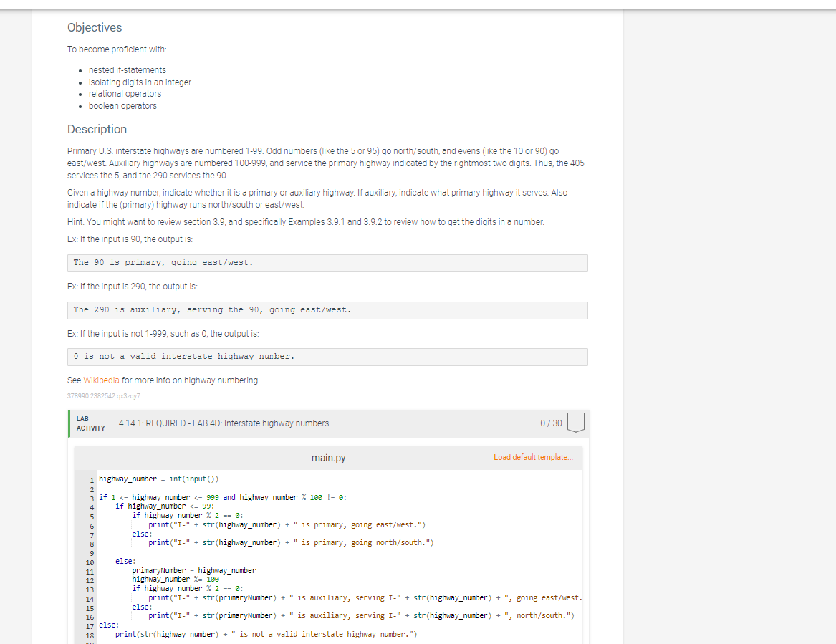Click the faded ID text 378990.2382542.qx3zqy7

point(103,395)
